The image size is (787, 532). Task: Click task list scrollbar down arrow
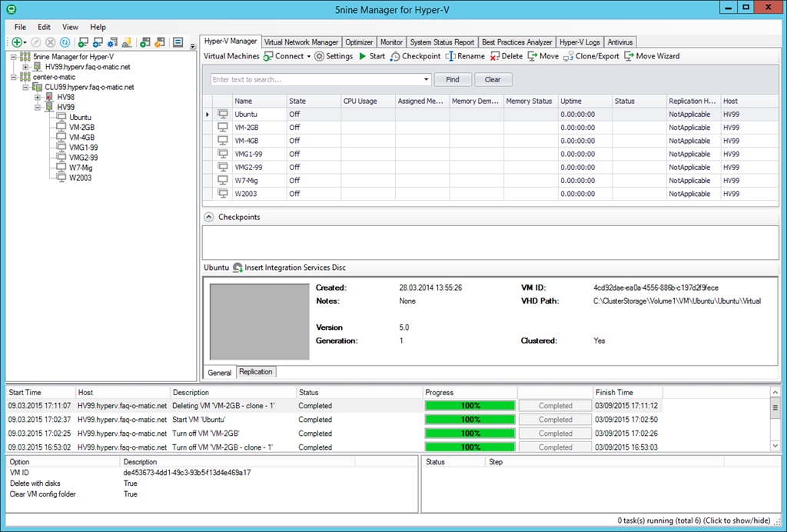click(775, 446)
